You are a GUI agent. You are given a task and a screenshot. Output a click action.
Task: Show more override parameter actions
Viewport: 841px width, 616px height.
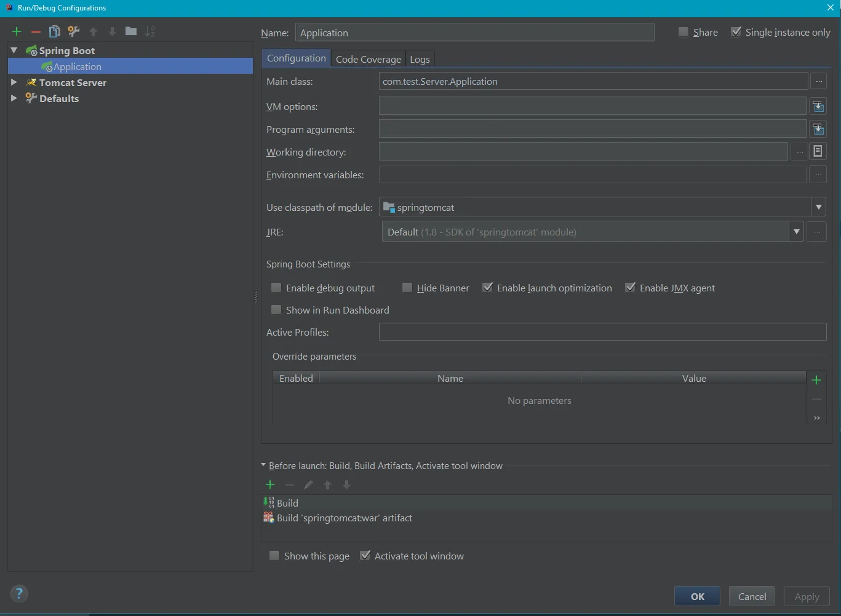click(816, 418)
